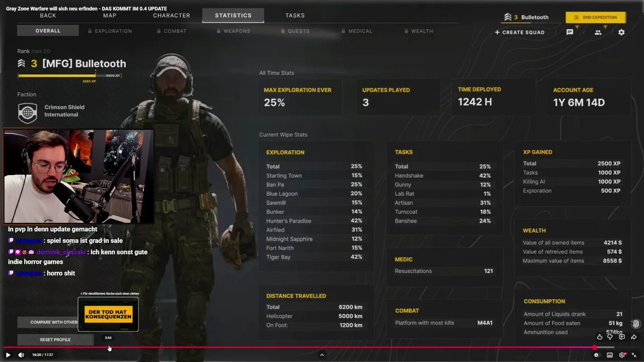Click the video time display 16:20 / 17:37
The height and width of the screenshot is (362, 644).
43,355
